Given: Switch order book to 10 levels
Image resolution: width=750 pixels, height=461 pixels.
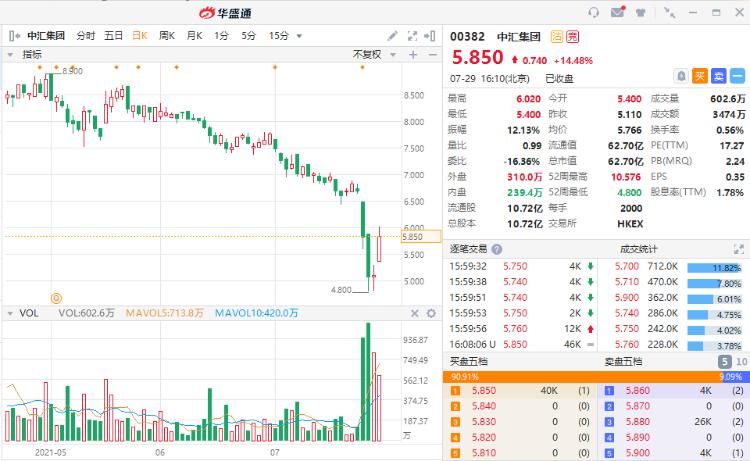Looking at the screenshot, I should (x=741, y=362).
